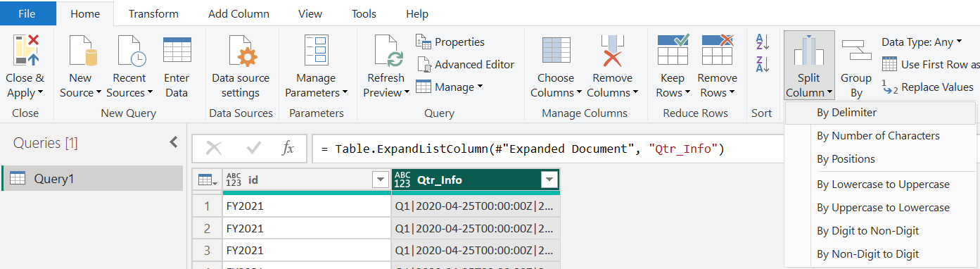Click the Close & Apply icon
Viewport: 980px width, 269px height.
click(25, 51)
